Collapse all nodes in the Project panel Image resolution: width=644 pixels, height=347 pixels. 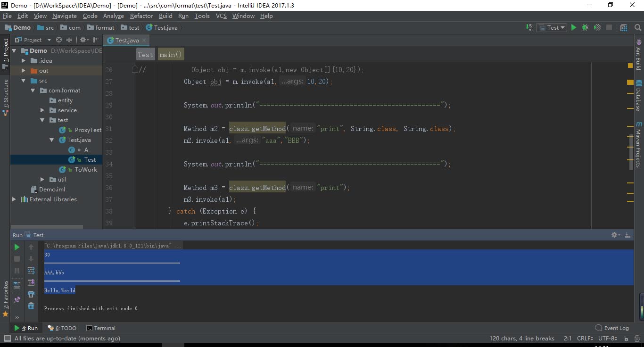pos(69,40)
